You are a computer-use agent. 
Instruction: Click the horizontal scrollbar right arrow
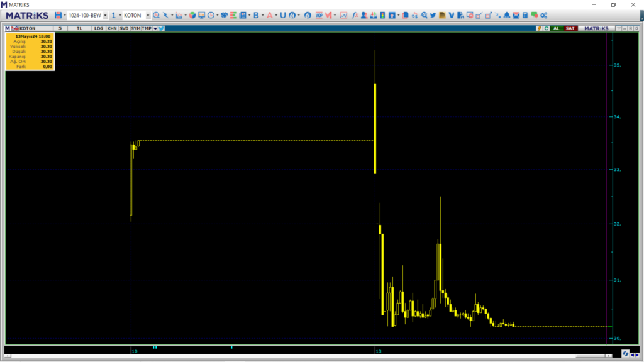pos(609,356)
